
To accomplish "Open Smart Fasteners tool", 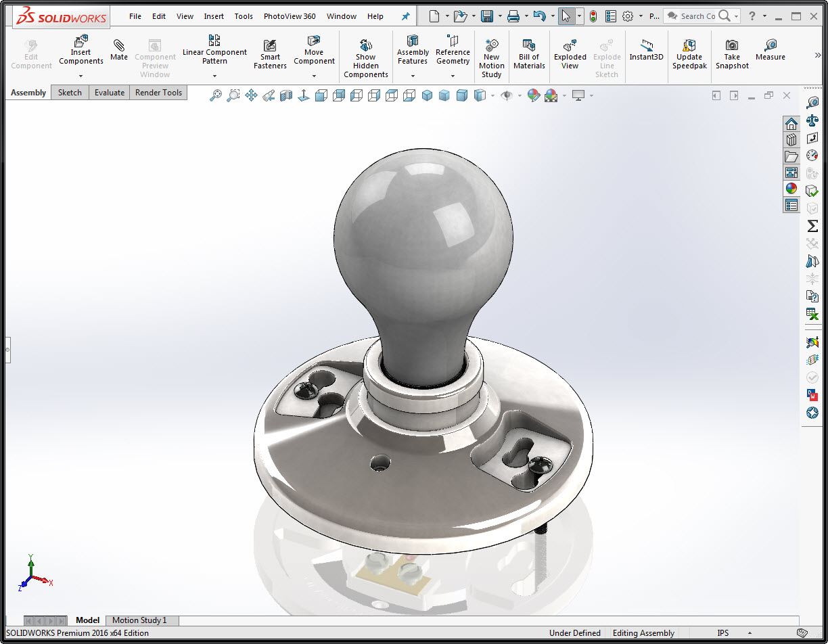I will click(x=270, y=54).
